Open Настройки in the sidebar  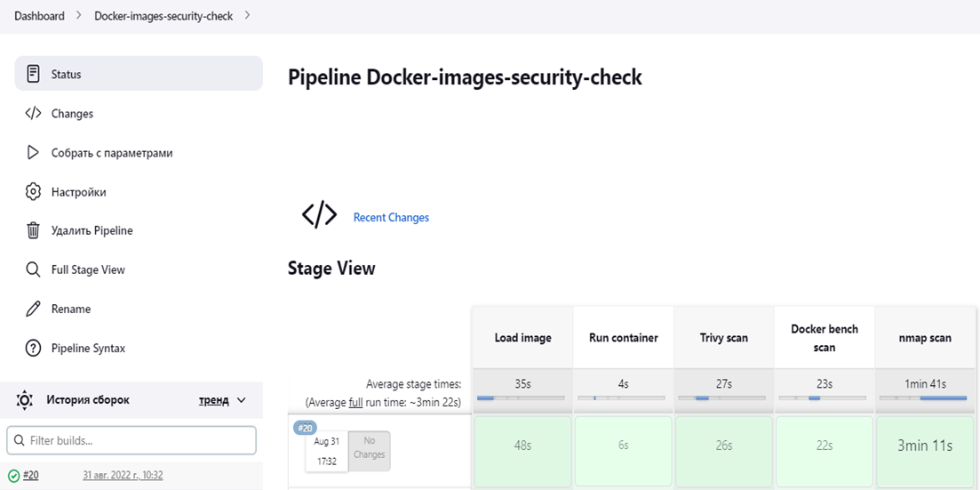click(139, 191)
